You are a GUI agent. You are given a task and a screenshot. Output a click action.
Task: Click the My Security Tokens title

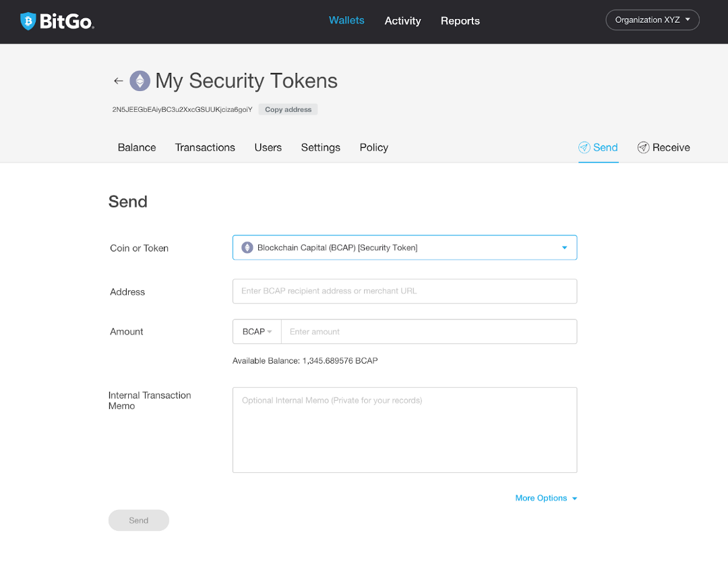point(246,81)
